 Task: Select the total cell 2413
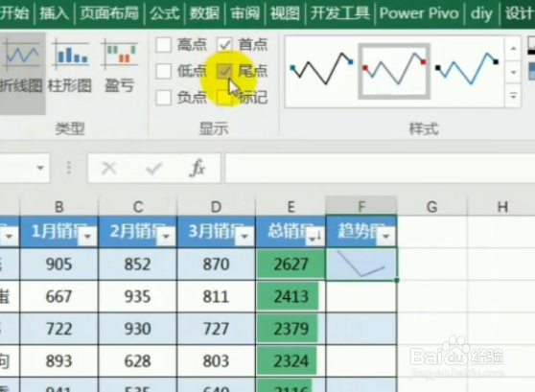291,296
